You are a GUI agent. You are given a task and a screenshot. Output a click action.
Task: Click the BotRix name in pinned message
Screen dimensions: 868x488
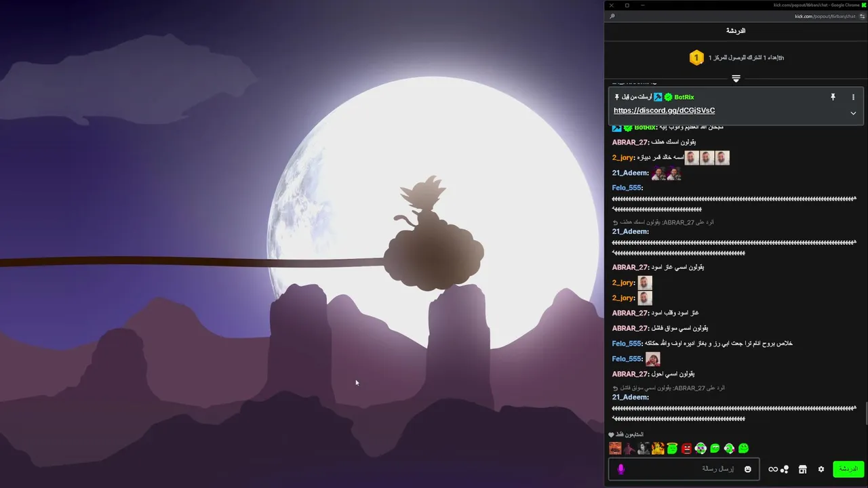click(684, 97)
